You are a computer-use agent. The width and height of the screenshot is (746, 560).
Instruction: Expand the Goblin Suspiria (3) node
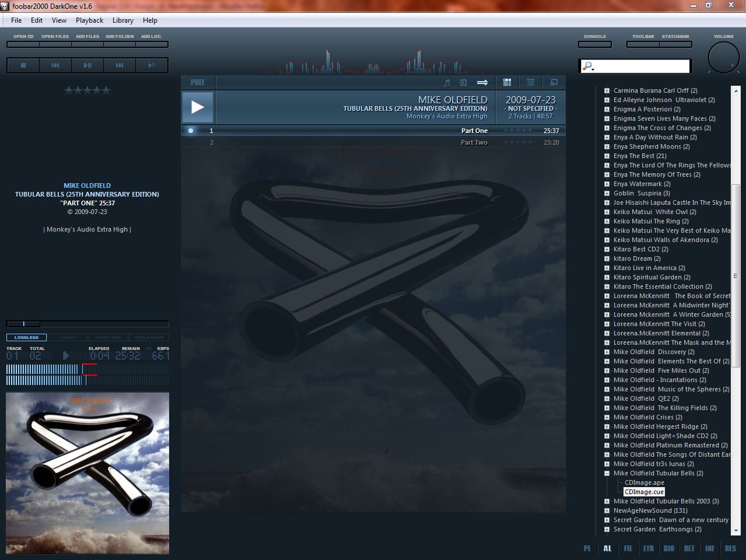[x=607, y=193]
